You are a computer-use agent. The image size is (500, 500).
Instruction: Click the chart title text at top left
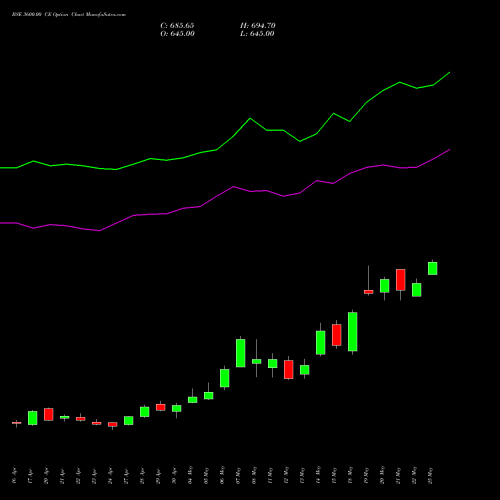[x=69, y=15]
